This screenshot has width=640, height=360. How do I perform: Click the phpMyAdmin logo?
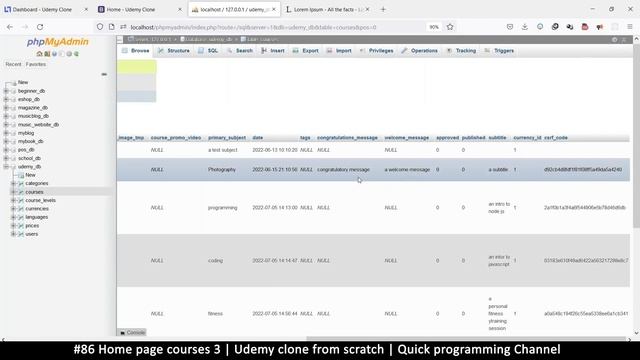tap(58, 42)
